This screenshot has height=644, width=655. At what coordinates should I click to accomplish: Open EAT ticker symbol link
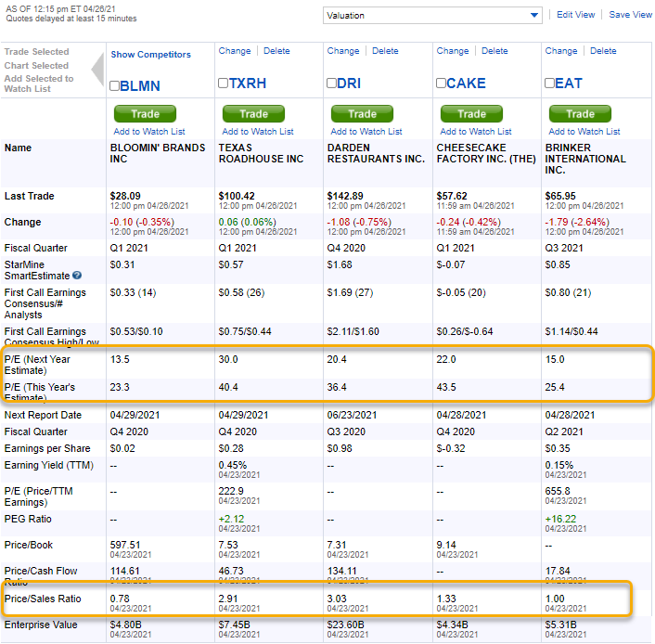click(x=569, y=84)
